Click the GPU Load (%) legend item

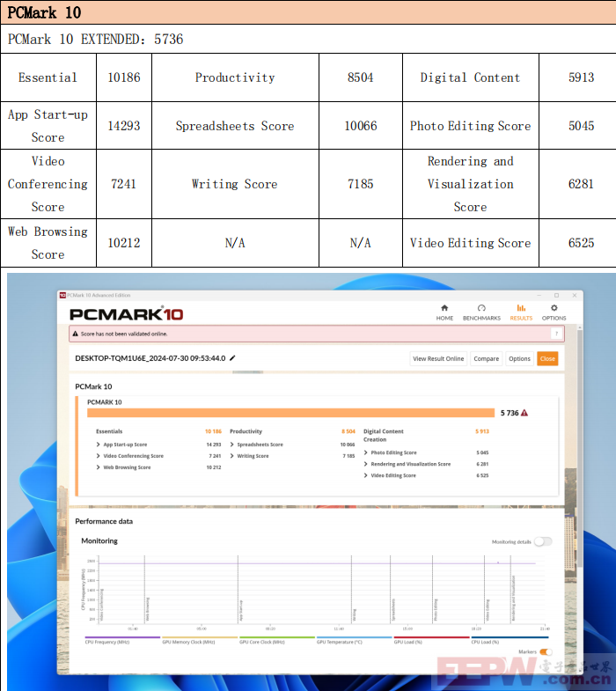pos(431,640)
